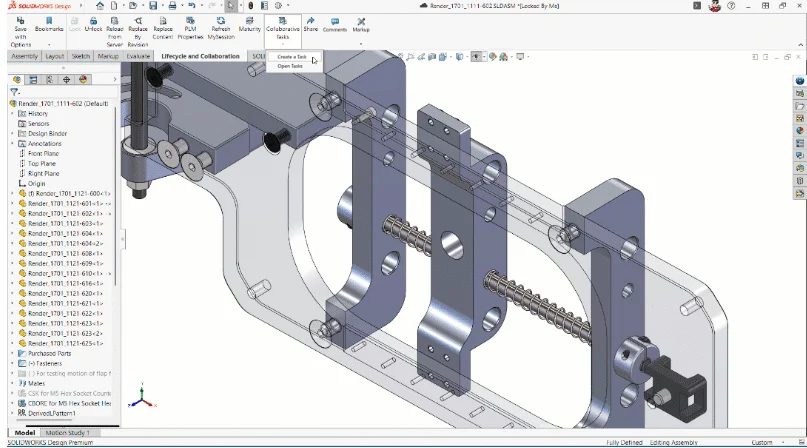Screen dimensions: 807x448
Task: Select the Origin tree item
Action: (36, 184)
